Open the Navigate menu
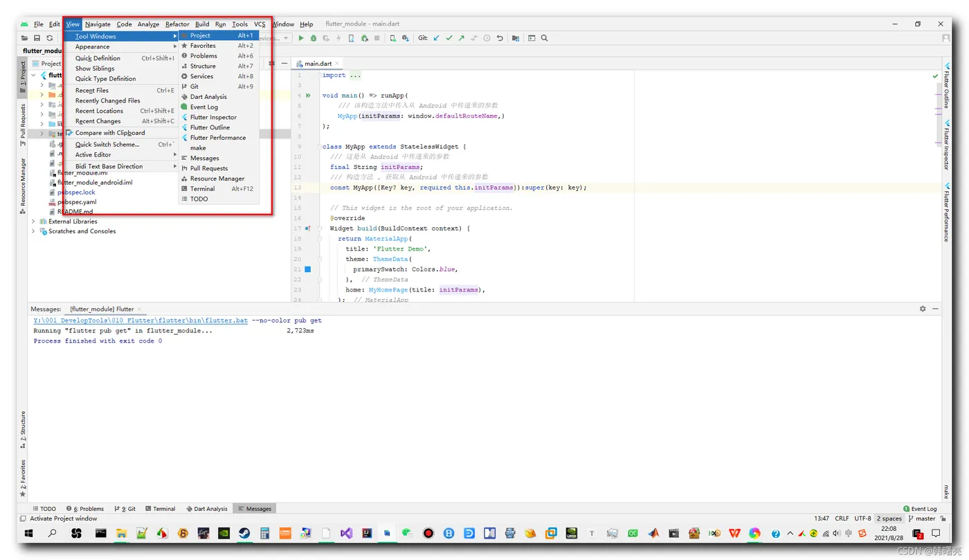This screenshot has width=969, height=560. click(98, 24)
